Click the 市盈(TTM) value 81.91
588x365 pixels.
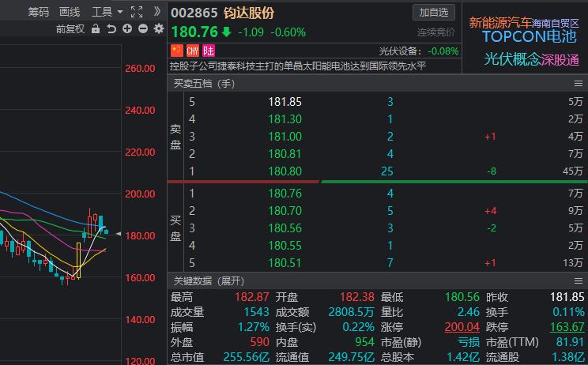click(x=571, y=342)
